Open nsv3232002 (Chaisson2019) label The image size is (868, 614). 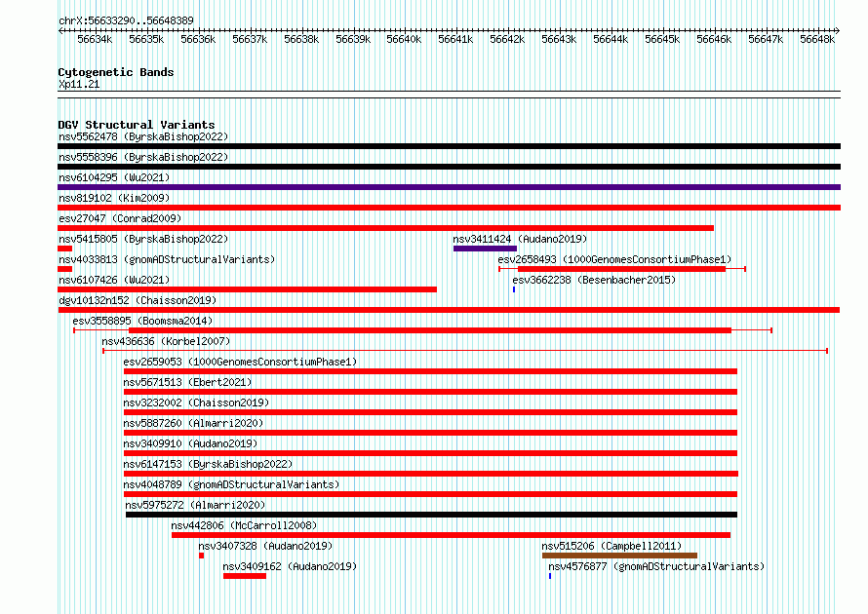[x=196, y=403]
